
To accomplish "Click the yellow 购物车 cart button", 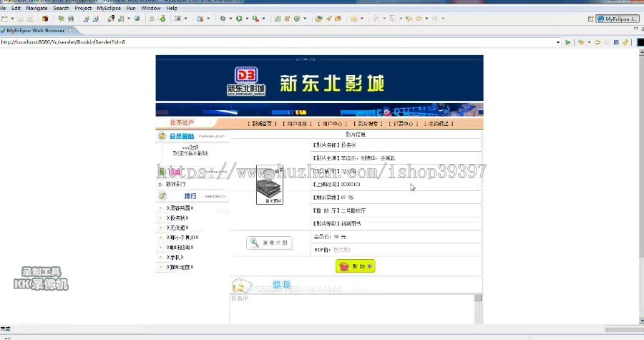I will coord(355,266).
